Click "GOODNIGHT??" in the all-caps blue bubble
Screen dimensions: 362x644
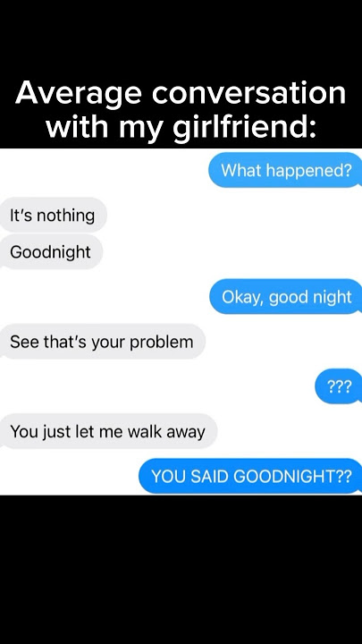(292, 477)
